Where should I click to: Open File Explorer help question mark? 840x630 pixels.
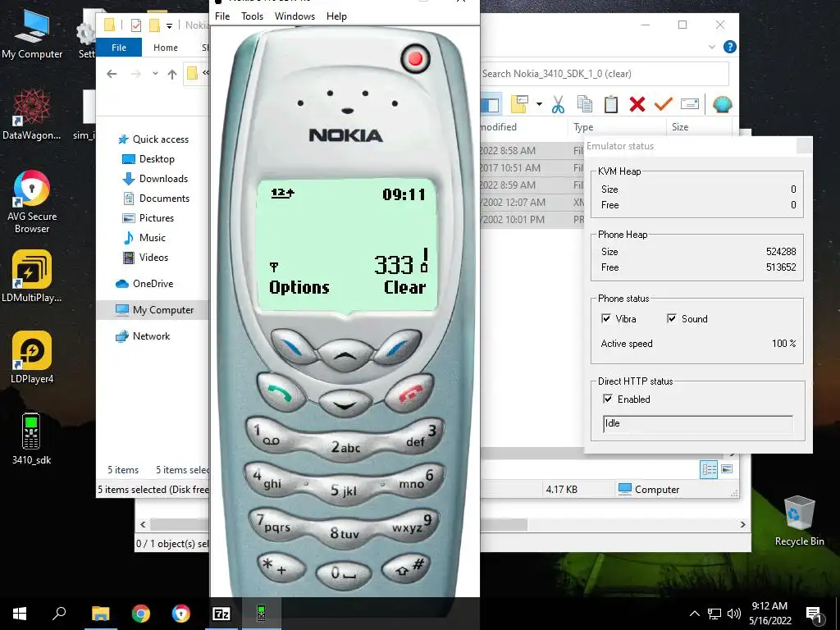(729, 47)
